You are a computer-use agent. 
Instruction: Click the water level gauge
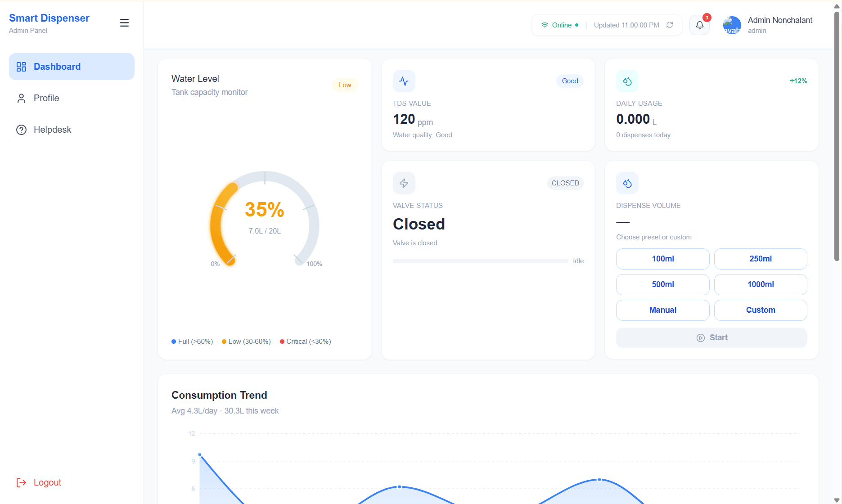[265, 220]
